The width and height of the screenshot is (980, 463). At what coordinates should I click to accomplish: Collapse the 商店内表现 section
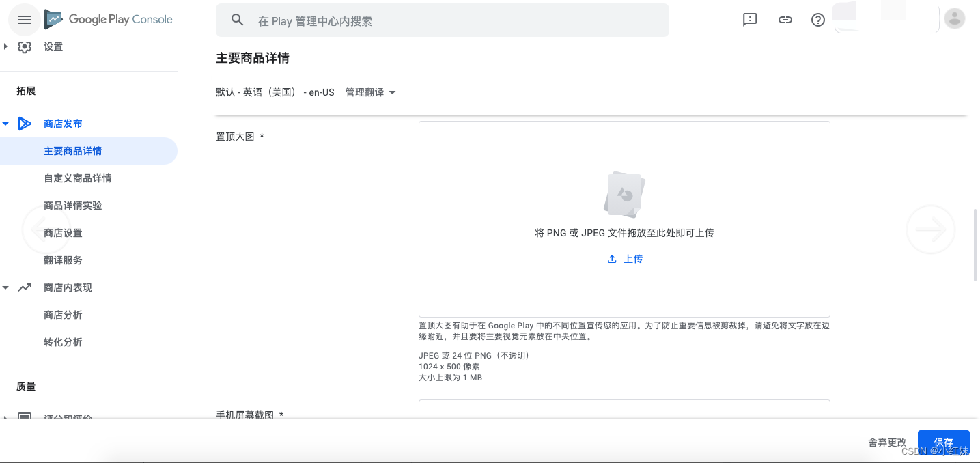click(x=5, y=287)
